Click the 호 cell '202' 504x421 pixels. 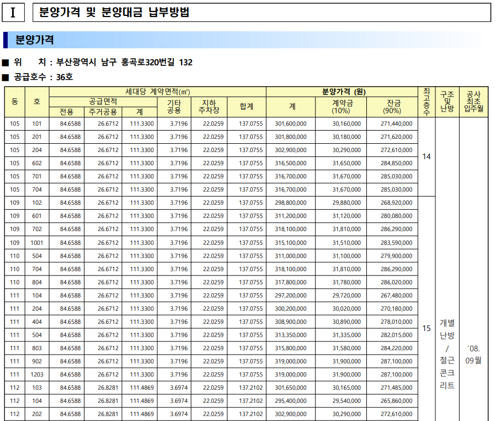click(37, 414)
